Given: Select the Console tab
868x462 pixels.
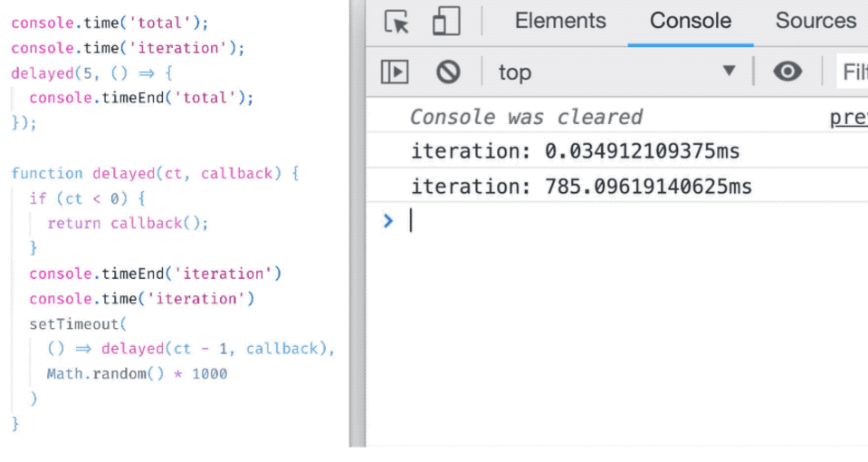Looking at the screenshot, I should pyautogui.click(x=690, y=21).
